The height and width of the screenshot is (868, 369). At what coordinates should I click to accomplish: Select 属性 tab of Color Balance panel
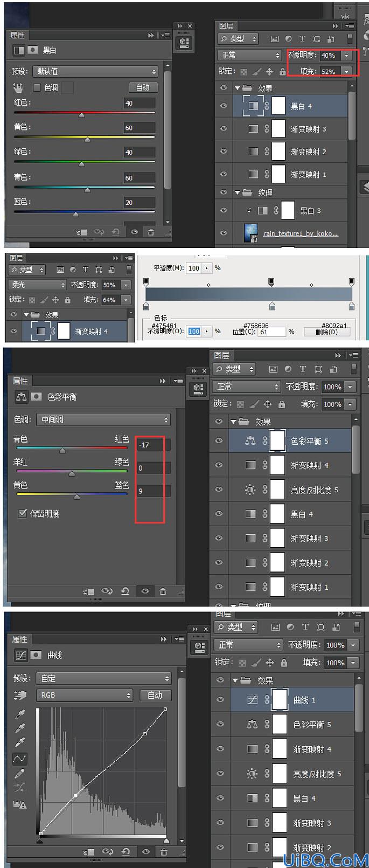tap(20, 381)
